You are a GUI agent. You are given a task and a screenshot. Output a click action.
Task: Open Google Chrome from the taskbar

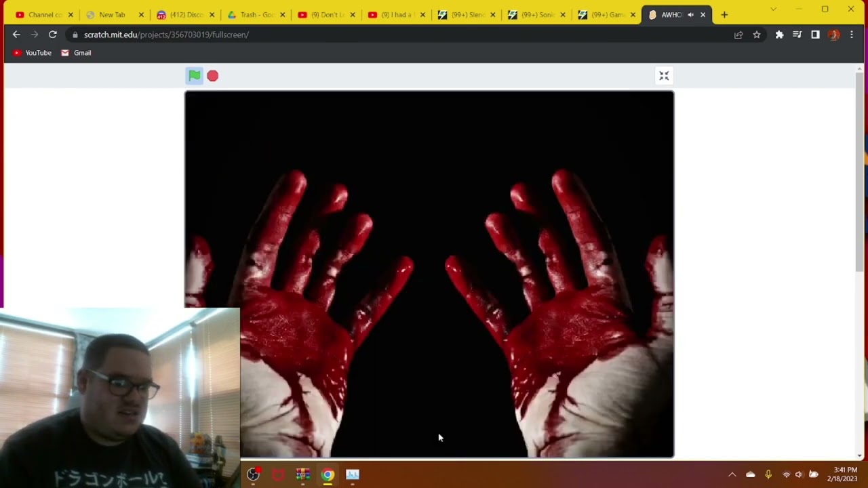(x=328, y=474)
